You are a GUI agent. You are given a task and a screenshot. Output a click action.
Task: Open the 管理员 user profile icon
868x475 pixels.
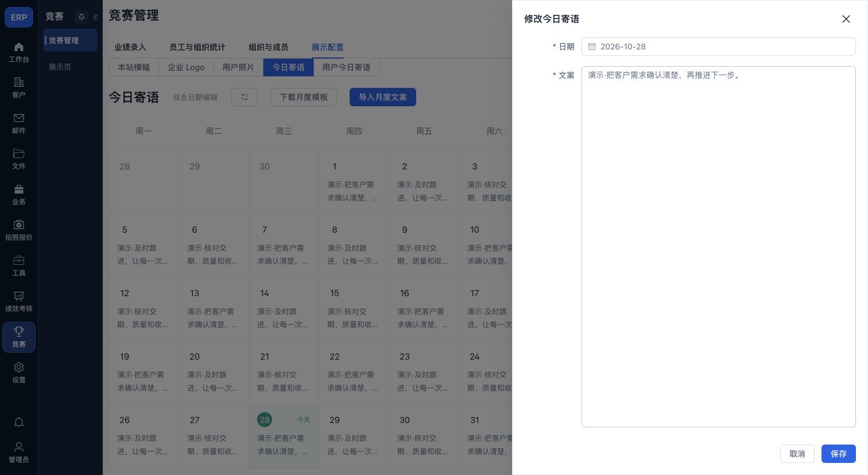[x=19, y=452]
